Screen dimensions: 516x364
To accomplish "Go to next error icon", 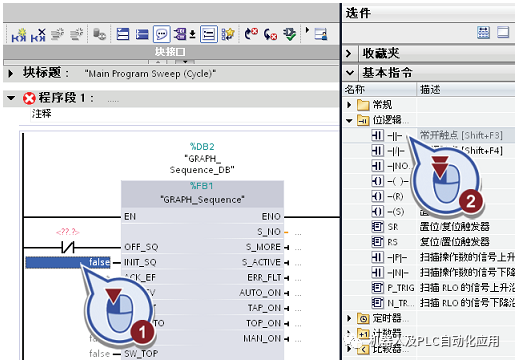I will (270, 34).
